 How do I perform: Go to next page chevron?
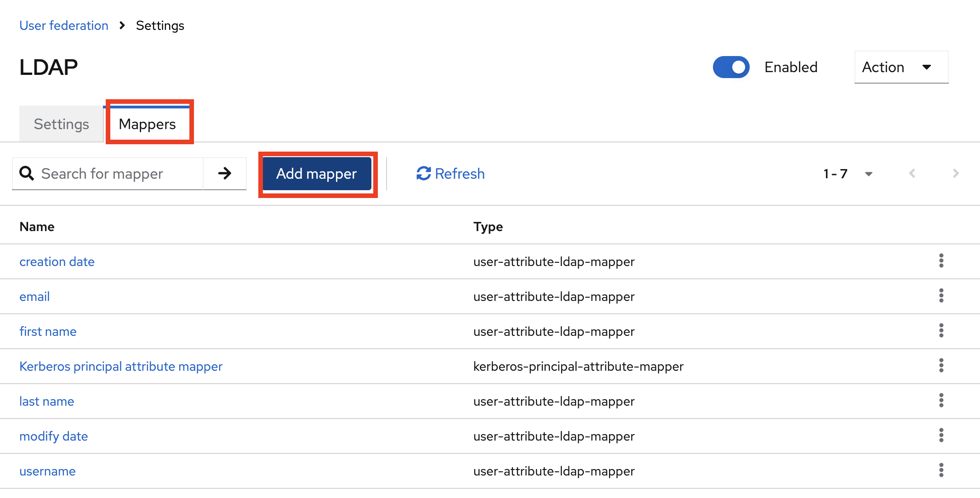956,174
